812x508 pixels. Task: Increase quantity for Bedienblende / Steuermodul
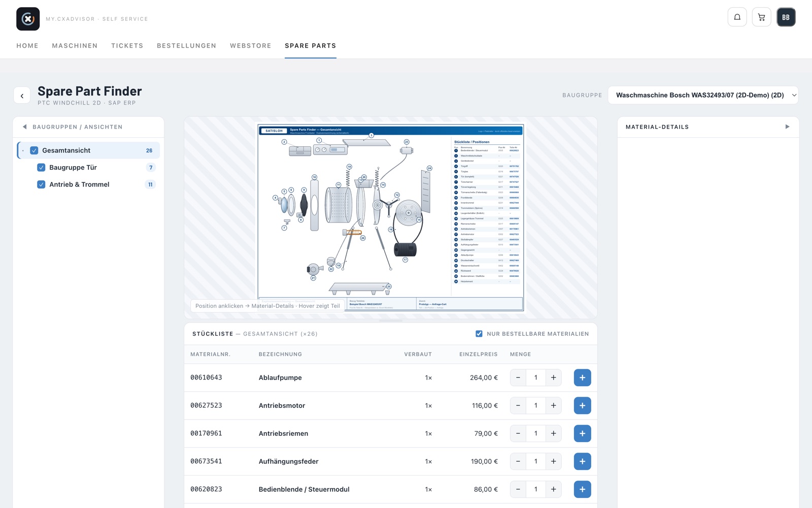tap(553, 489)
